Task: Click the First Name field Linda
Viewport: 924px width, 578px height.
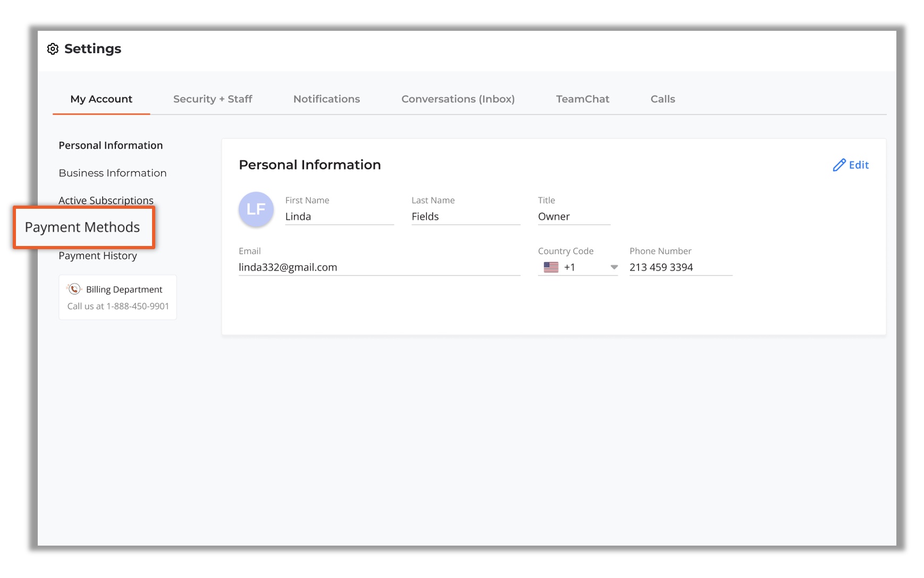Action: tap(339, 217)
